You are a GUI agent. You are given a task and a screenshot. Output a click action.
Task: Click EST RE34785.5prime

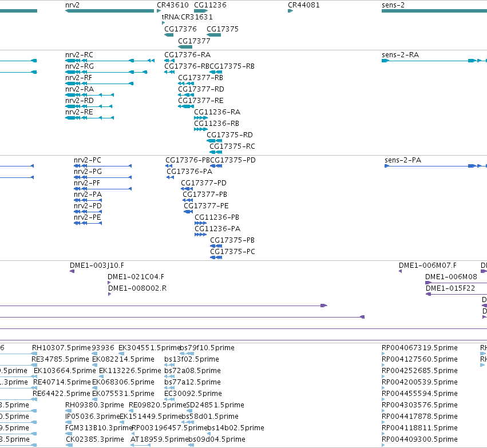60,359
